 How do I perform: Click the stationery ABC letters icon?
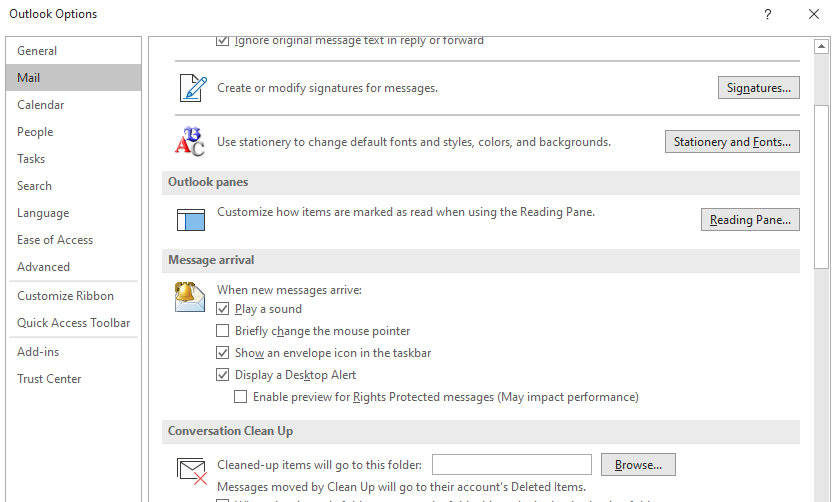click(x=190, y=142)
